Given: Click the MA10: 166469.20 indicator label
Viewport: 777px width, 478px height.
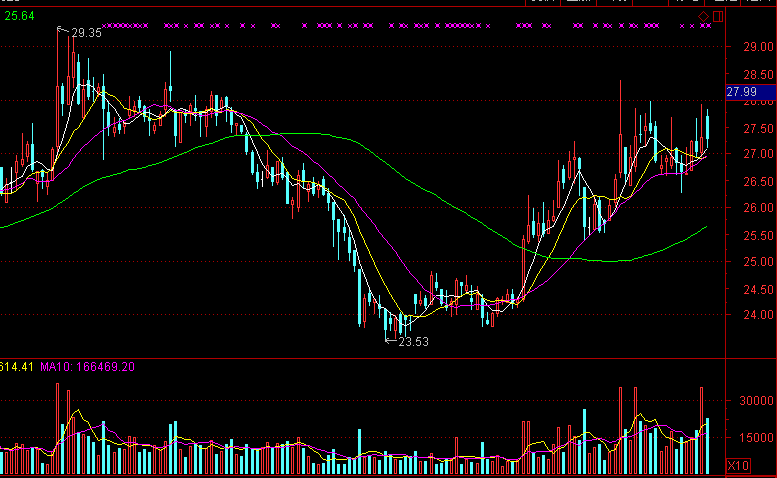Looking at the screenshot, I should pos(88,367).
